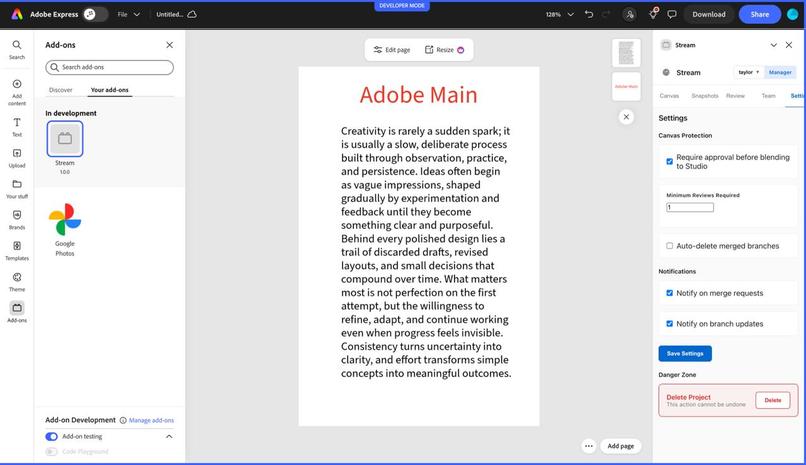
Task: Open the Templates sidebar panel
Action: pyautogui.click(x=17, y=251)
